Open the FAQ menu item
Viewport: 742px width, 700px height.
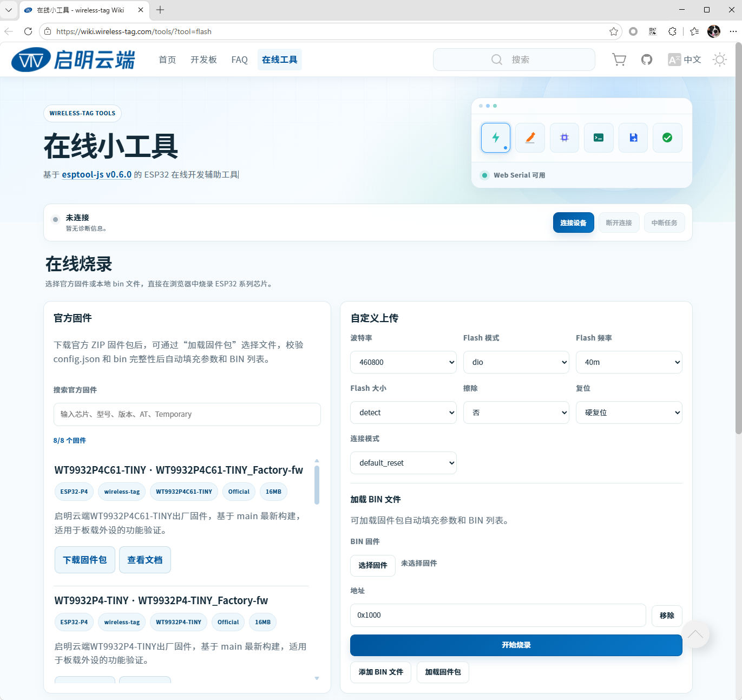click(x=239, y=60)
